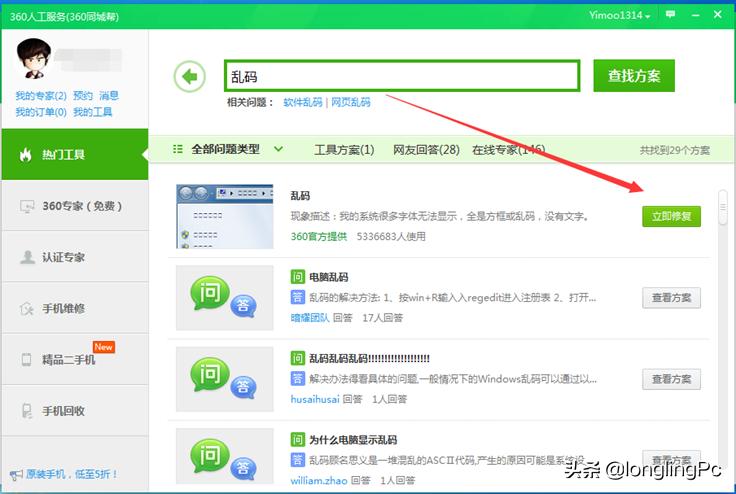Open the 原装手机,低至5折 promo link
The image size is (736, 494).
[x=71, y=474]
